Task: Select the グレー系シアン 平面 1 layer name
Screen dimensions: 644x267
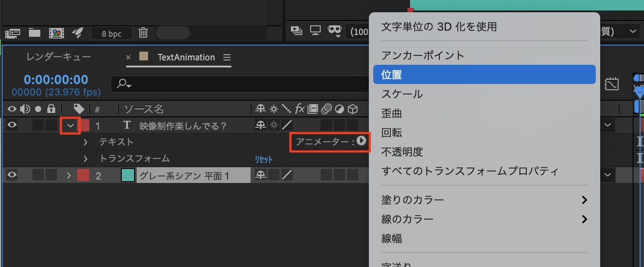Action: [x=185, y=176]
